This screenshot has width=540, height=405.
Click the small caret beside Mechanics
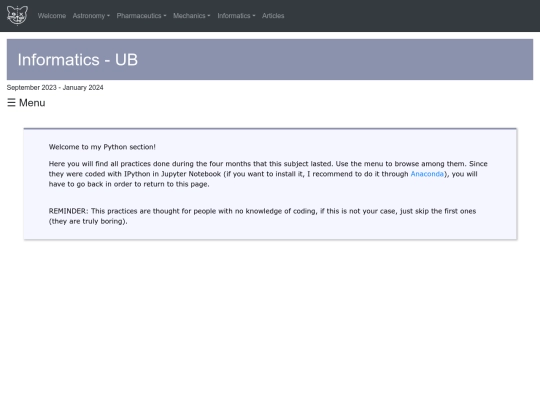pyautogui.click(x=209, y=16)
